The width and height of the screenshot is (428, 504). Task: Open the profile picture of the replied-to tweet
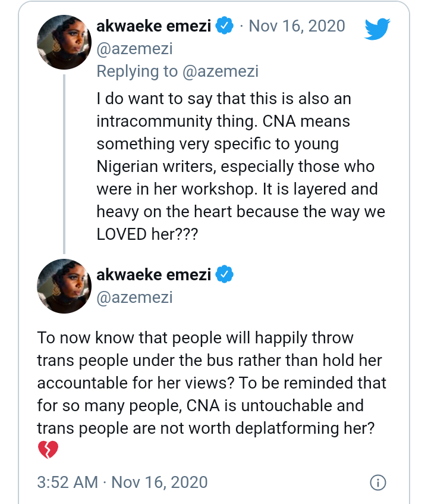pyautogui.click(x=64, y=42)
